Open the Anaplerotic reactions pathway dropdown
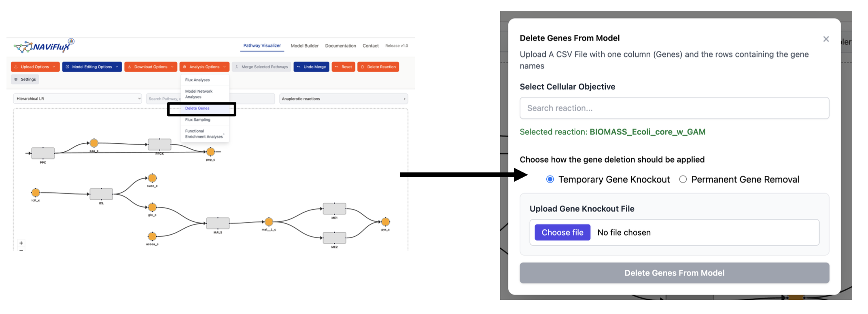The width and height of the screenshot is (868, 314). [343, 99]
